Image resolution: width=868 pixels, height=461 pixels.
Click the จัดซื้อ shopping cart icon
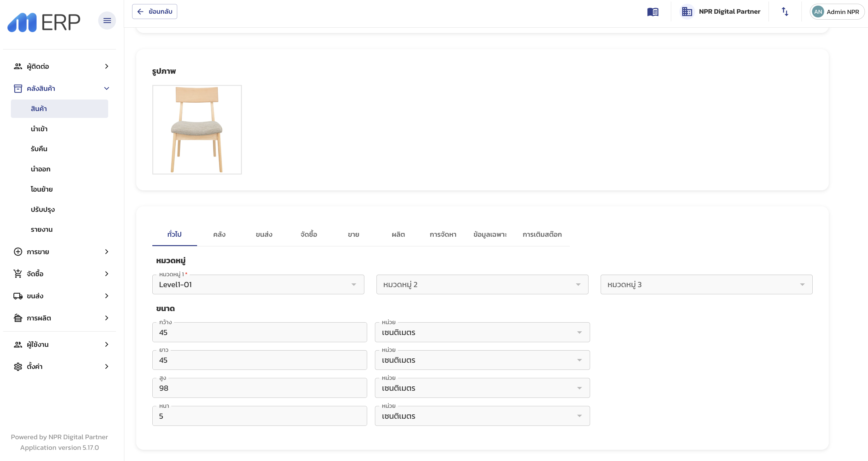pyautogui.click(x=18, y=273)
